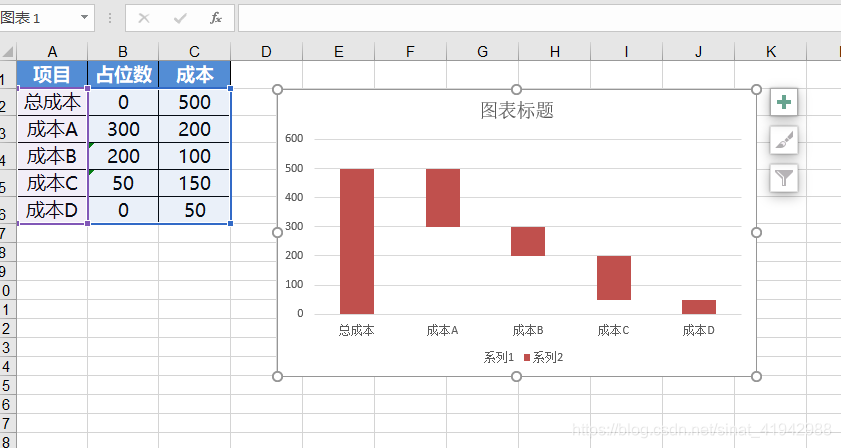Select the 成本A bar in the chart
841x448 pixels.
pos(442,198)
